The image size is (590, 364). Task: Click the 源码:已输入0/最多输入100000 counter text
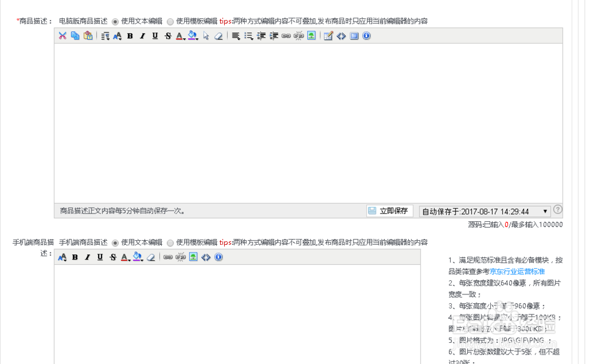(515, 225)
